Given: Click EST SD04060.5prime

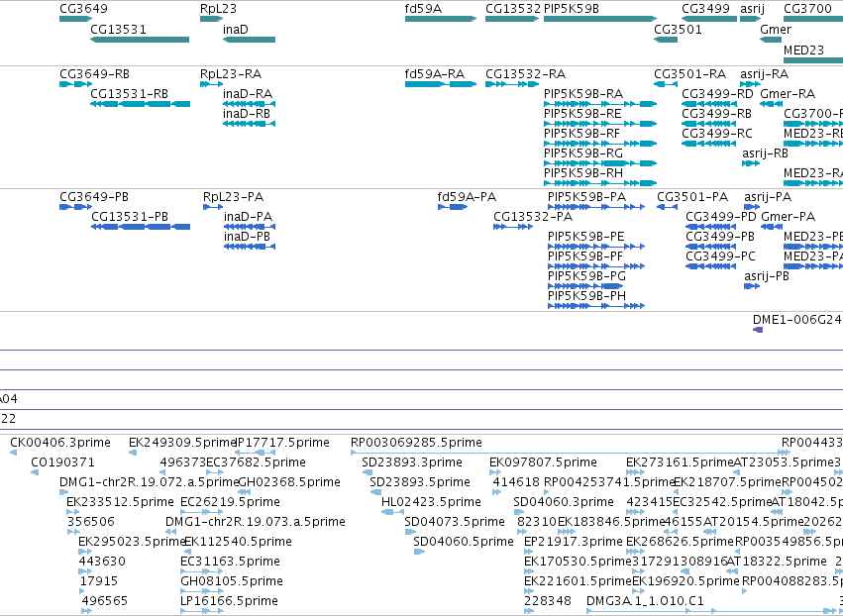Looking at the screenshot, I should pyautogui.click(x=464, y=542).
